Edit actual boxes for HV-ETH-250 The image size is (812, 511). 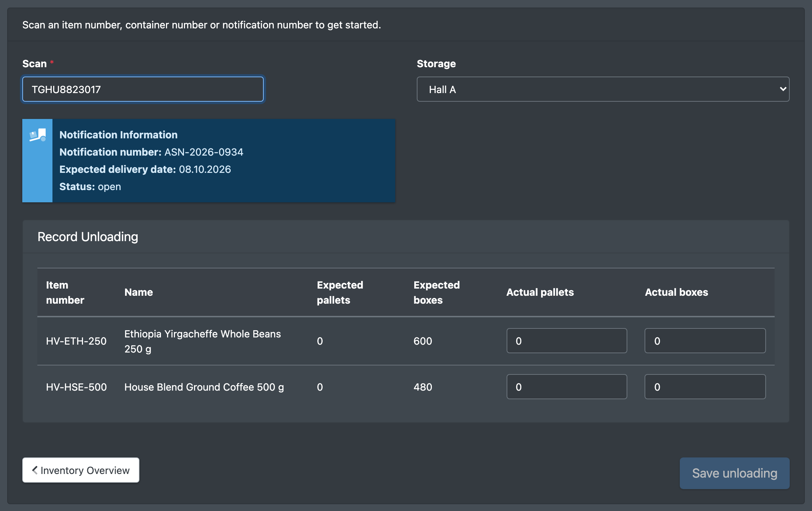click(x=705, y=341)
